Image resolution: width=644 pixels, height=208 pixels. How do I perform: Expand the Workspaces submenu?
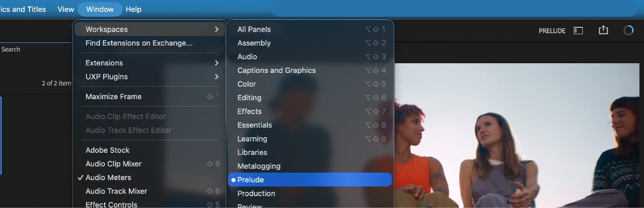150,29
